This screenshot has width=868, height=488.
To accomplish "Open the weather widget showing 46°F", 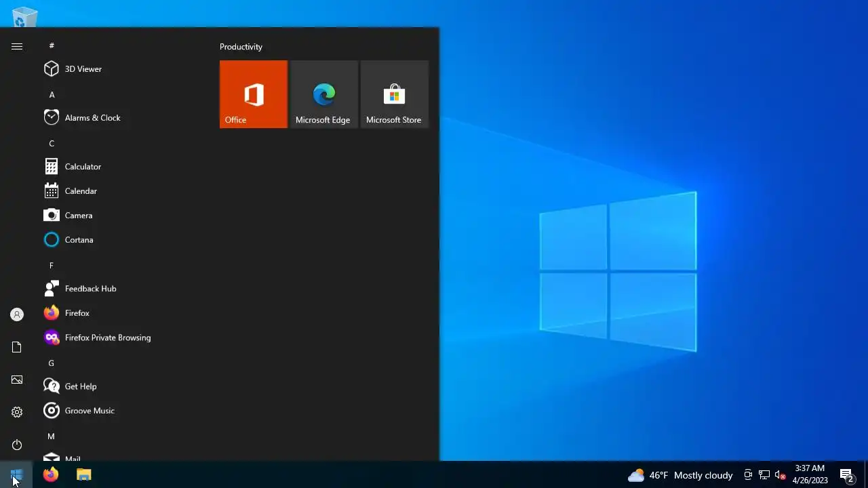I will pyautogui.click(x=680, y=475).
